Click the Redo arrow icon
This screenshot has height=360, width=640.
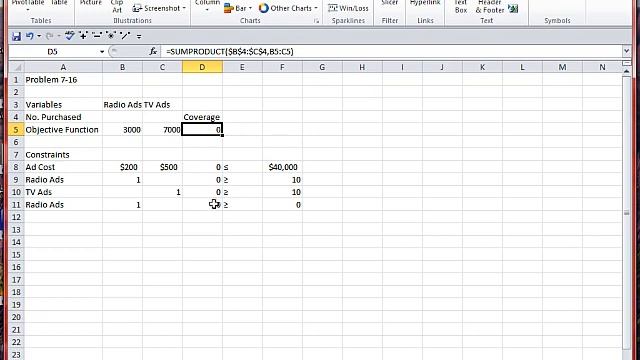(49, 36)
